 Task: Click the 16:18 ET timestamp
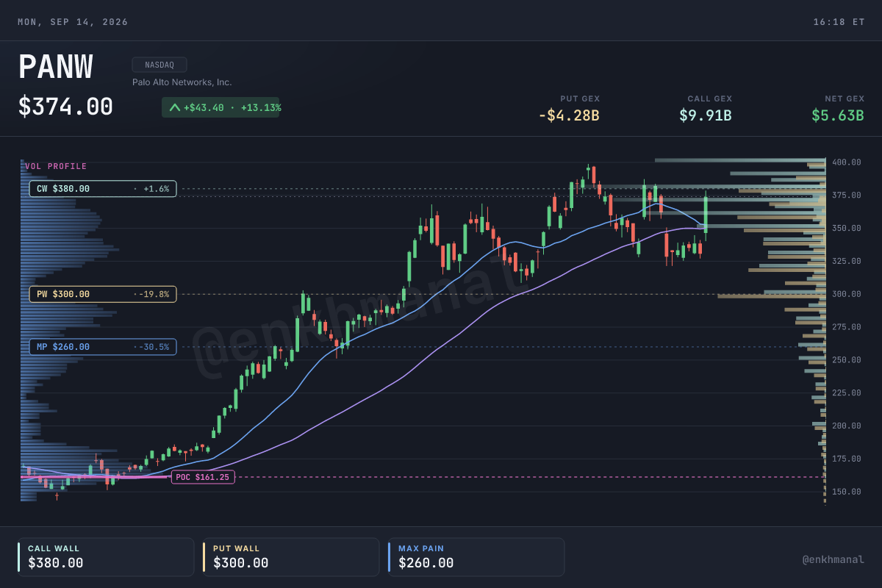click(839, 22)
